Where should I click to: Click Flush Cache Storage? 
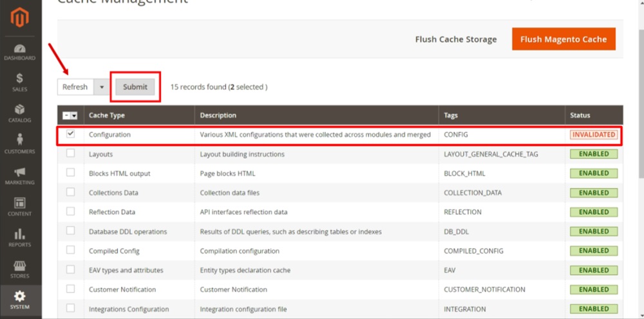click(456, 39)
